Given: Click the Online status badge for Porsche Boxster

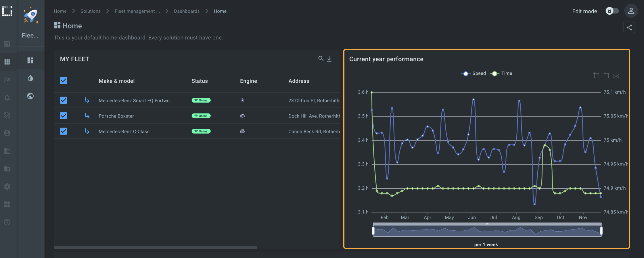Looking at the screenshot, I should pyautogui.click(x=201, y=116).
